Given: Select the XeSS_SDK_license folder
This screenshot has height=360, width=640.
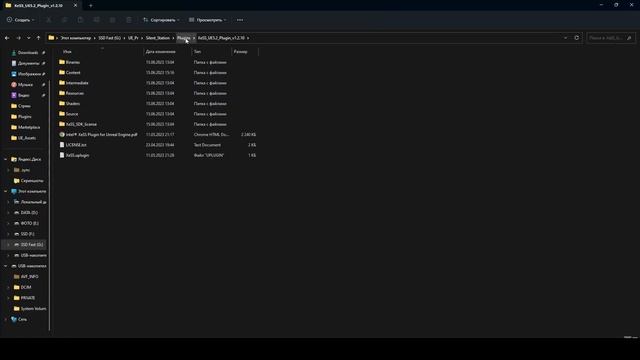Looking at the screenshot, I should click(x=81, y=124).
